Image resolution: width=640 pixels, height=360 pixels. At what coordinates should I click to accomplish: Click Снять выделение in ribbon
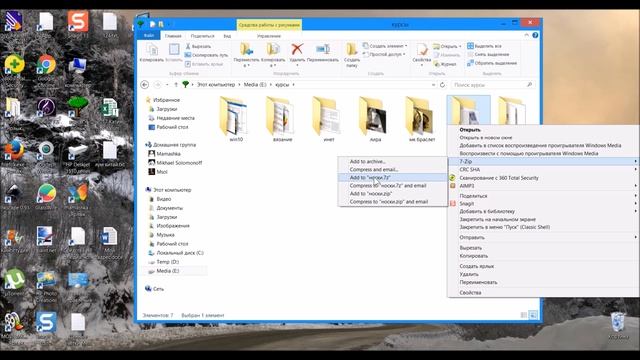pyautogui.click(x=488, y=55)
